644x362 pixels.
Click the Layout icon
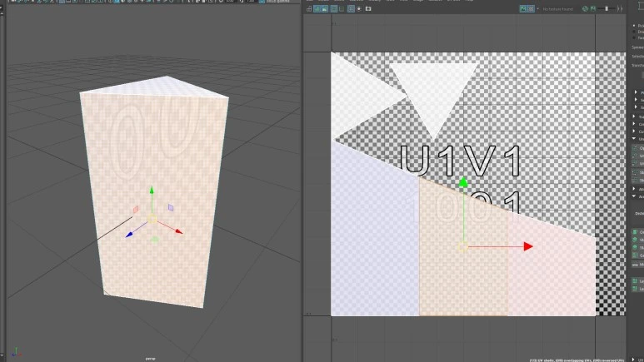tap(635, 280)
